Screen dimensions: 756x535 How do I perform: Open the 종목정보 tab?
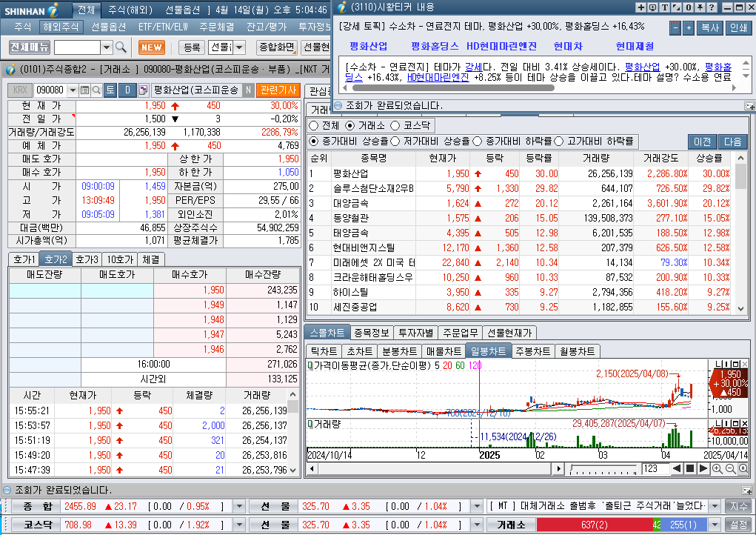[x=371, y=333]
